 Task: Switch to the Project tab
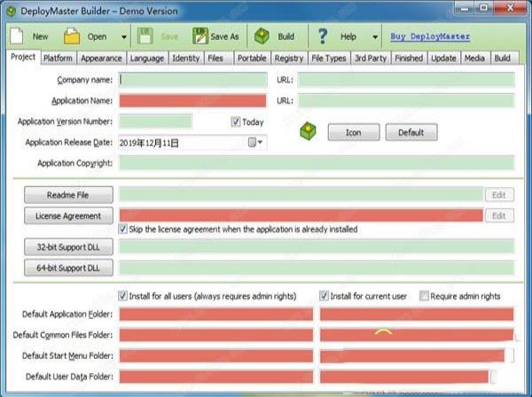point(23,57)
